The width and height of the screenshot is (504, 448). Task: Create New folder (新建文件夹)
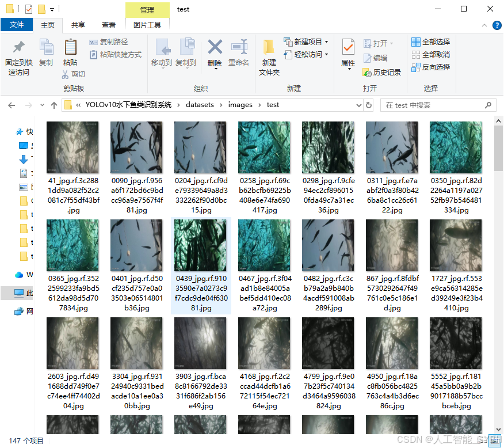coord(269,57)
